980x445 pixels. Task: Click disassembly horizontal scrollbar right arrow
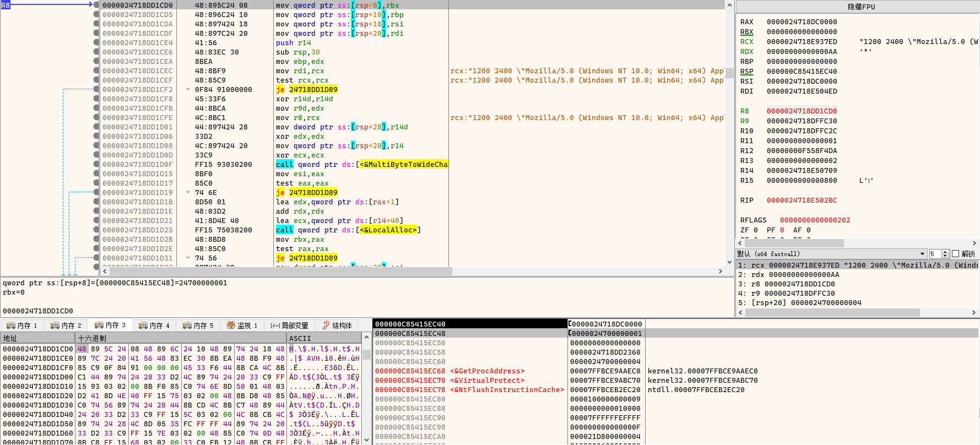(721, 271)
